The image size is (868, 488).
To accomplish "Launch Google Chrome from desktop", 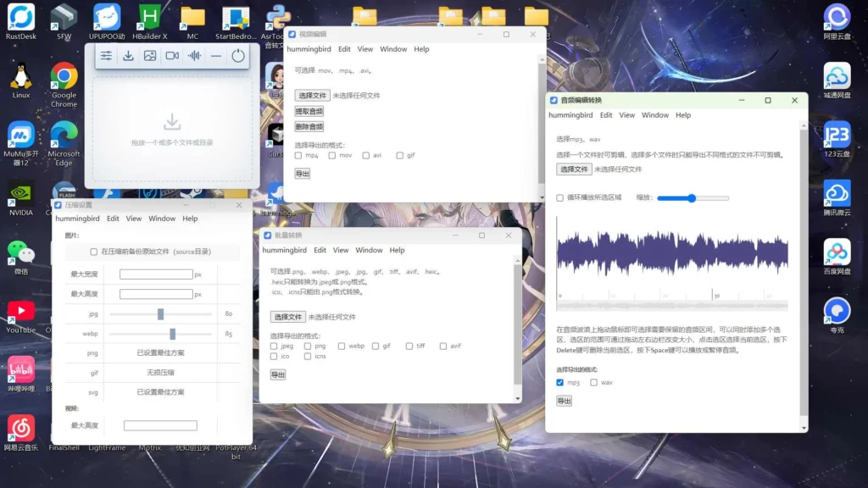I will 64,84.
